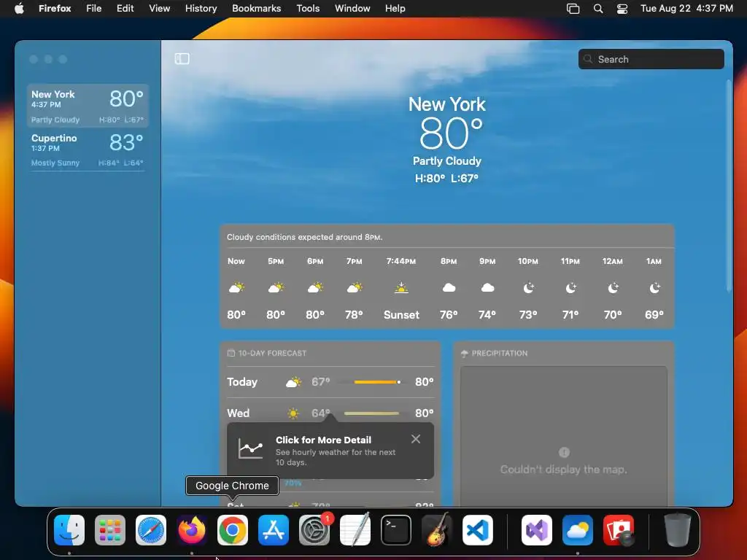This screenshot has width=747, height=560.
Task: Close the Click for More Detail tooltip
Action: (x=416, y=439)
